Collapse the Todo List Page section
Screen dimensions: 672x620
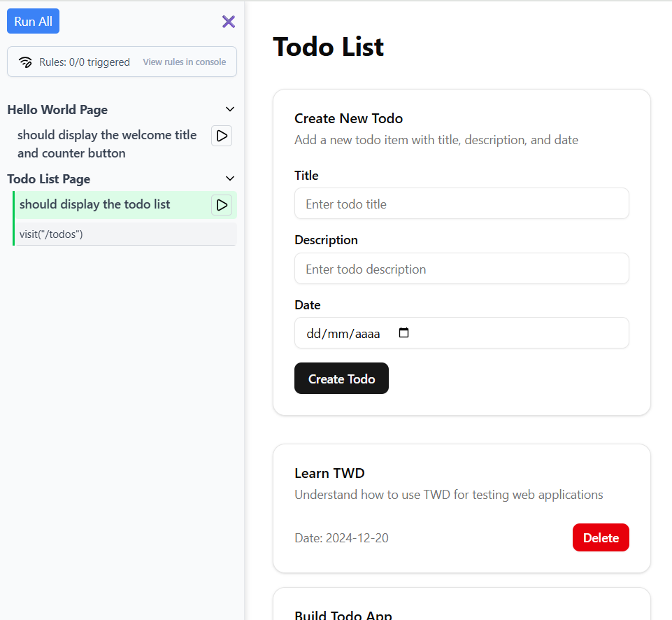(230, 178)
